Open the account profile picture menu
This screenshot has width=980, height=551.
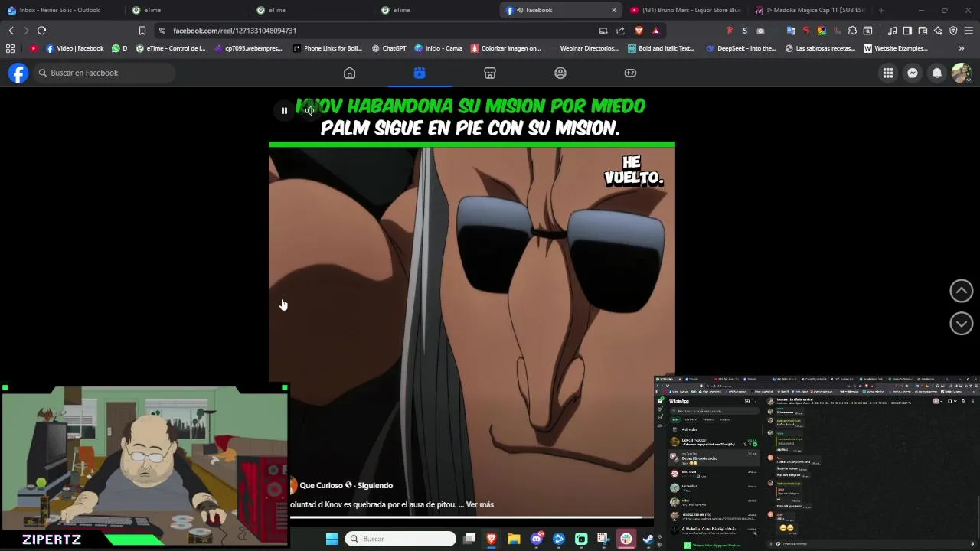pos(961,73)
